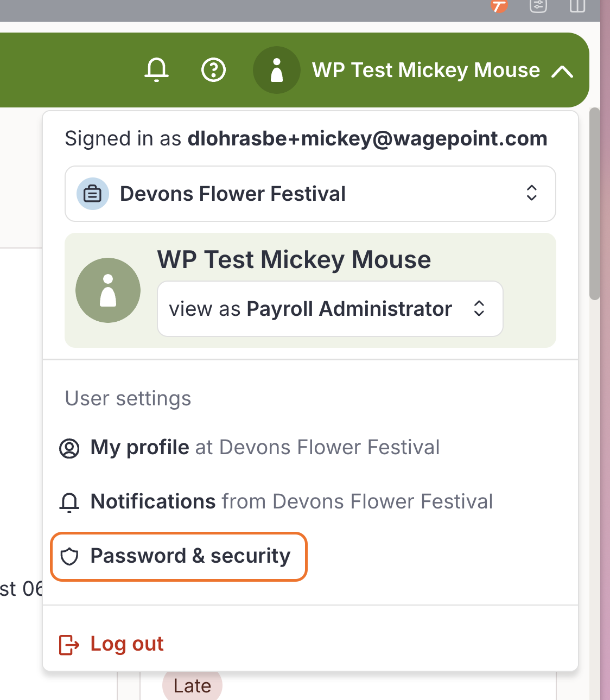Image resolution: width=610 pixels, height=700 pixels.
Task: Click the User settings heading
Action: coord(128,399)
